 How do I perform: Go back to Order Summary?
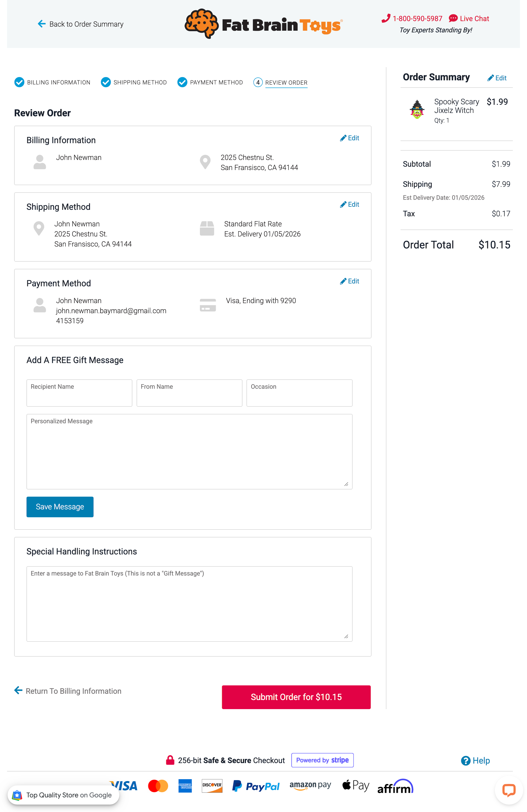click(x=81, y=24)
